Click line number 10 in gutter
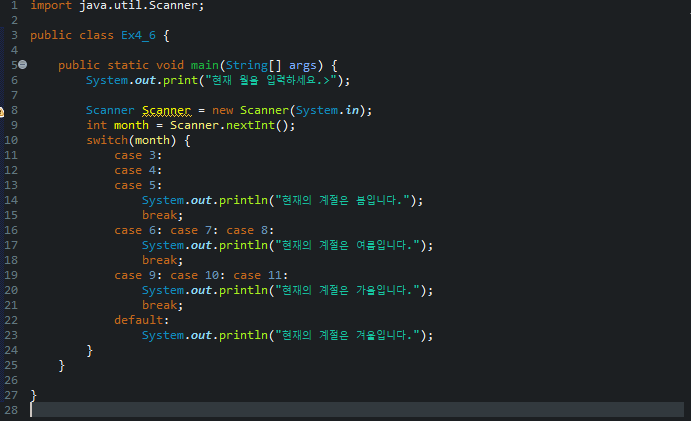The height and width of the screenshot is (421, 691). [11, 140]
